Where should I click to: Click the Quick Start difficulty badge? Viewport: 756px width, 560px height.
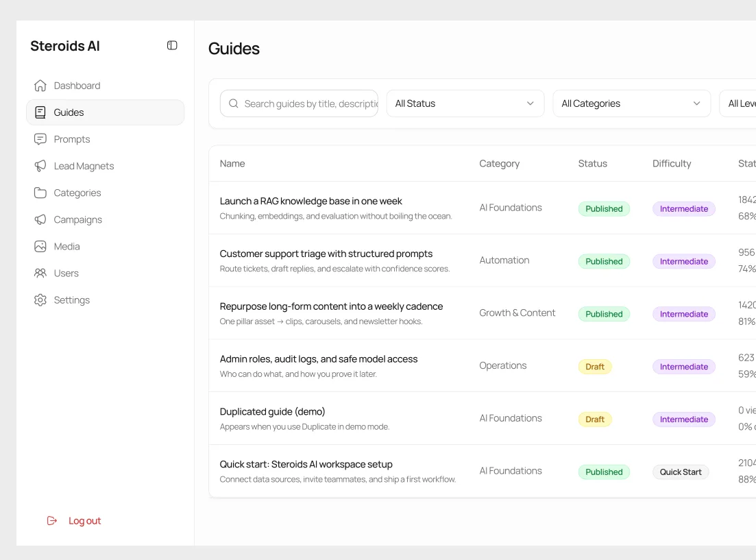pos(681,472)
